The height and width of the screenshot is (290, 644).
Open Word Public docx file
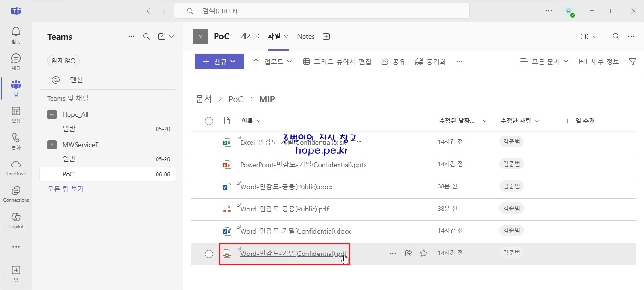(287, 187)
